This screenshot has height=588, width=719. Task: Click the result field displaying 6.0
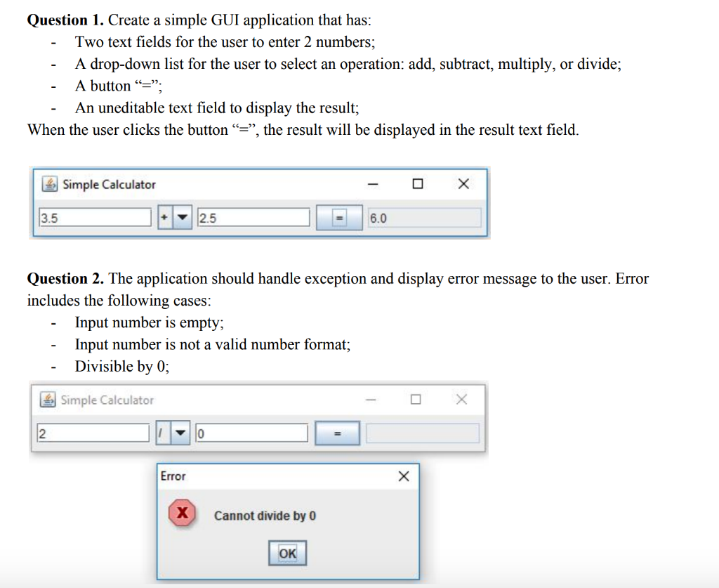423,218
